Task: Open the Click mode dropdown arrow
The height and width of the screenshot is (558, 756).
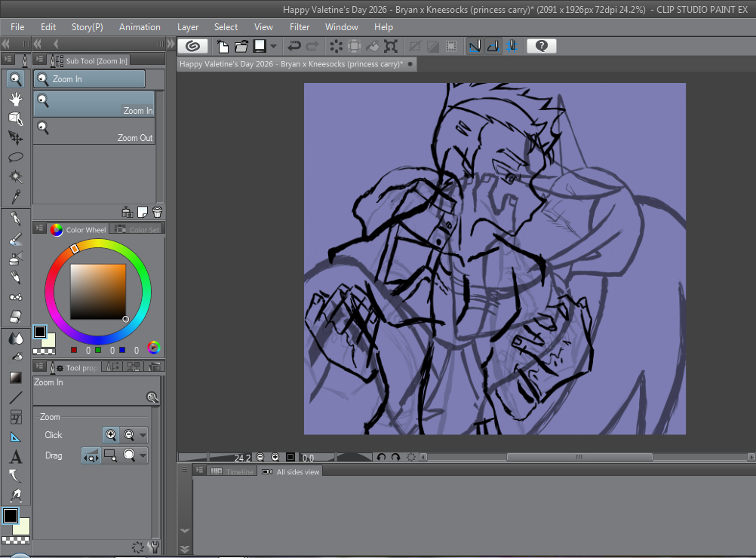Action: point(143,435)
